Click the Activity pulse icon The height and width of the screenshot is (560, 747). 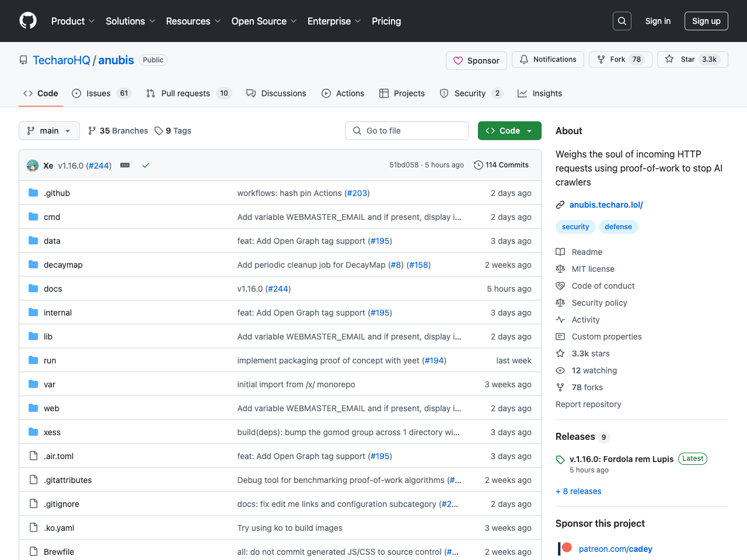560,320
